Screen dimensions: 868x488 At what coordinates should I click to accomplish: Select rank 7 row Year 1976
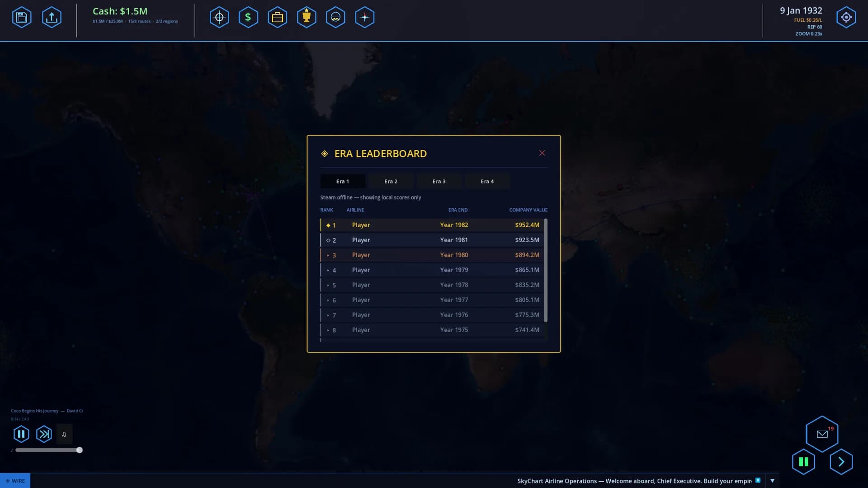click(x=432, y=315)
